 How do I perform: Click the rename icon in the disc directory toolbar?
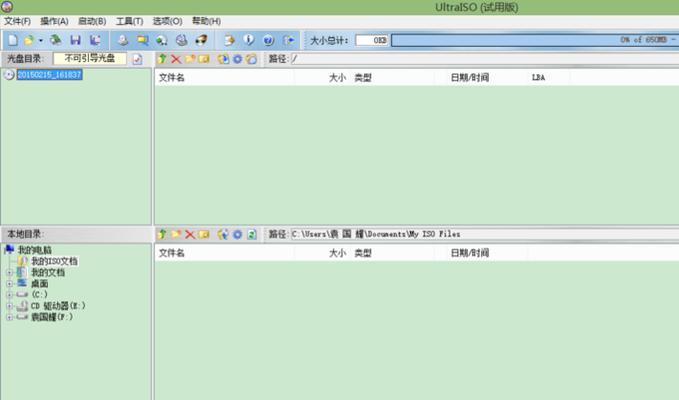coord(204,59)
